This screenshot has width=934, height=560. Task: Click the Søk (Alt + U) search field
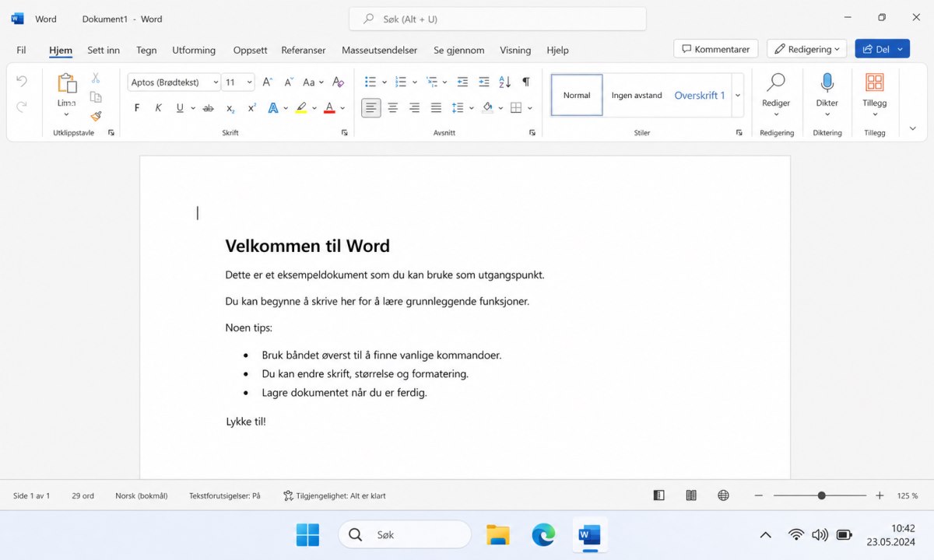pos(497,19)
